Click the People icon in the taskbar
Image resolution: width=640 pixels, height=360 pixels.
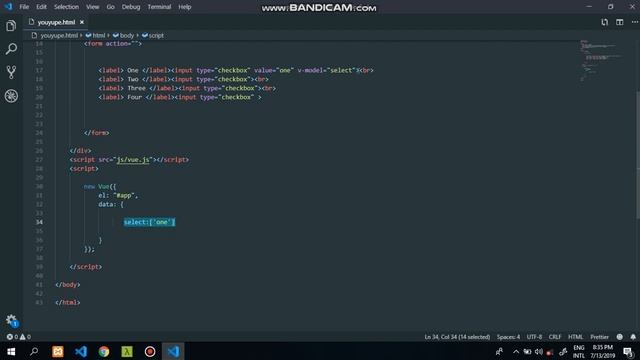pyautogui.click(x=499, y=352)
